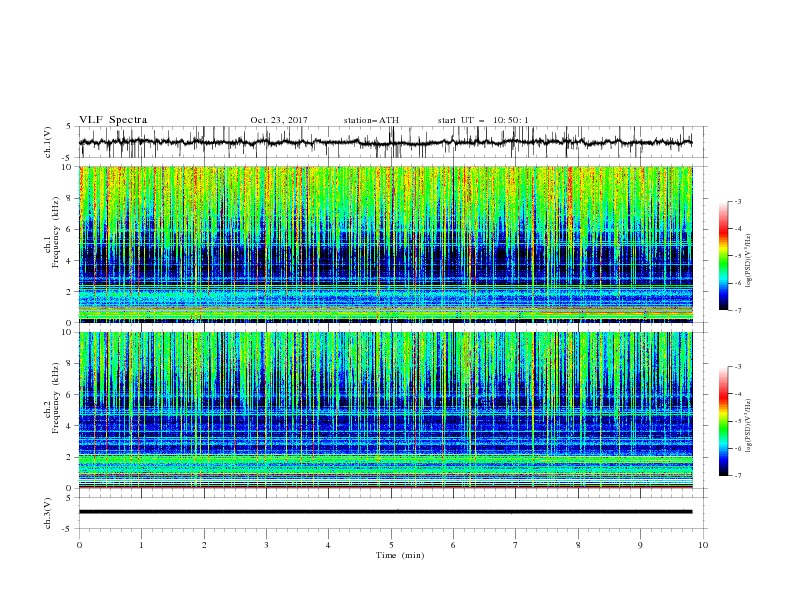Click inside the ch.2 spectrogram panel
This screenshot has width=792, height=612.
(386, 410)
